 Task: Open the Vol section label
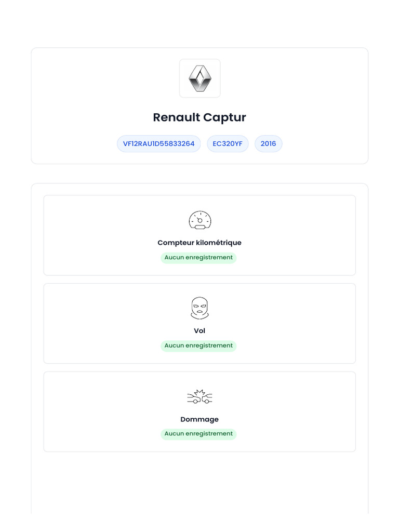pyautogui.click(x=199, y=330)
